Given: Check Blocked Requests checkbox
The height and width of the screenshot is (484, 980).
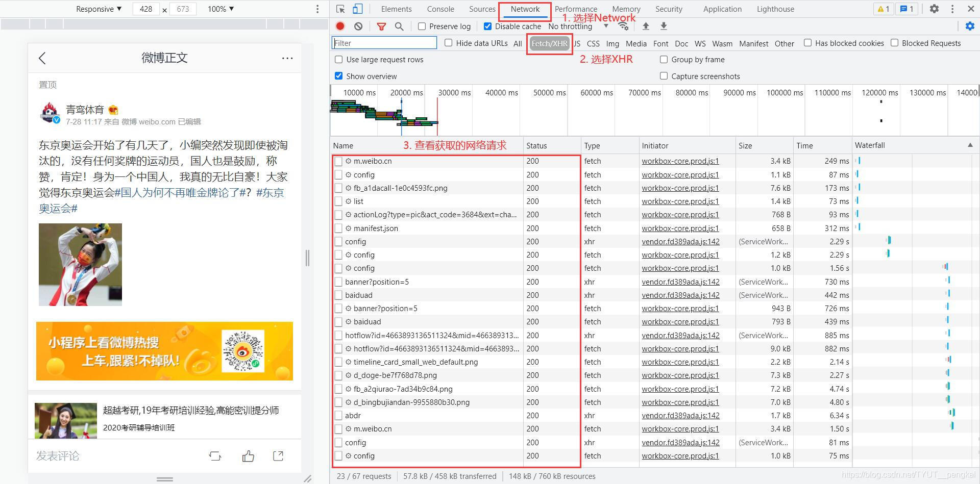Looking at the screenshot, I should (x=894, y=43).
